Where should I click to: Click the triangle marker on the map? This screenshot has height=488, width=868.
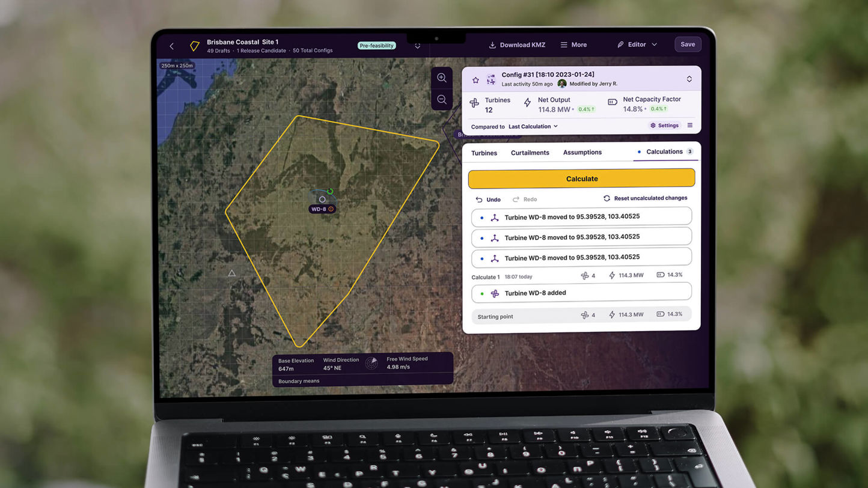tap(231, 273)
